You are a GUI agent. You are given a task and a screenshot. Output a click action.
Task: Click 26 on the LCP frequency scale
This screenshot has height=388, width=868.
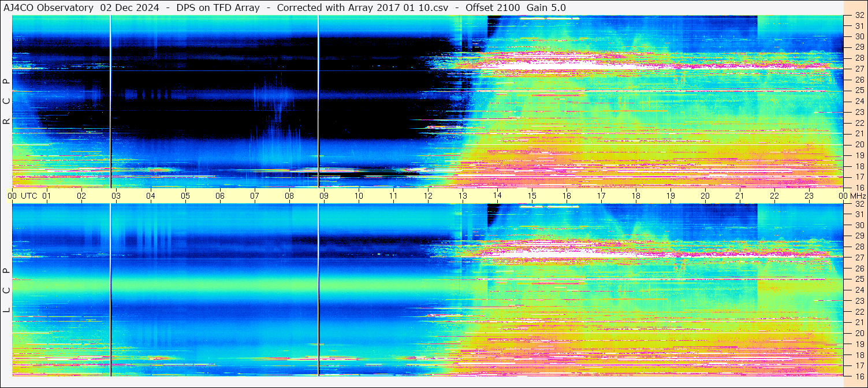pyautogui.click(x=859, y=268)
